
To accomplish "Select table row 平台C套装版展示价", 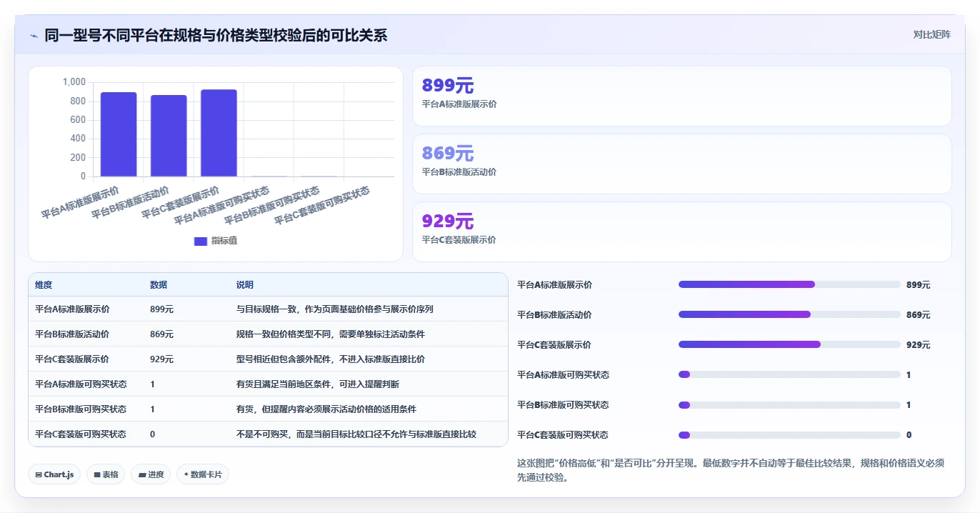I will point(268,359).
